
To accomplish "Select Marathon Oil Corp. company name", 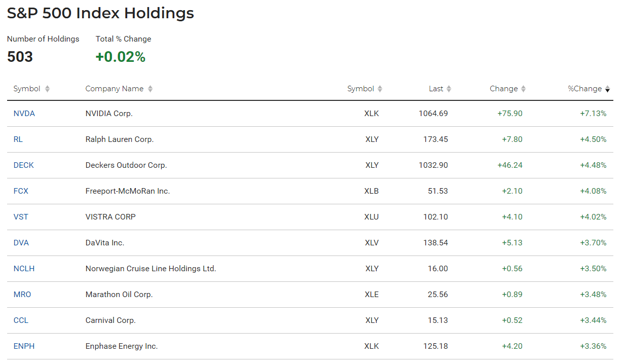I will coord(119,295).
